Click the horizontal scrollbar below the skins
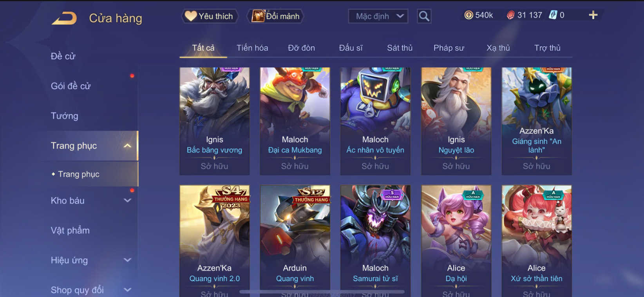The width and height of the screenshot is (644, 297). point(322,292)
